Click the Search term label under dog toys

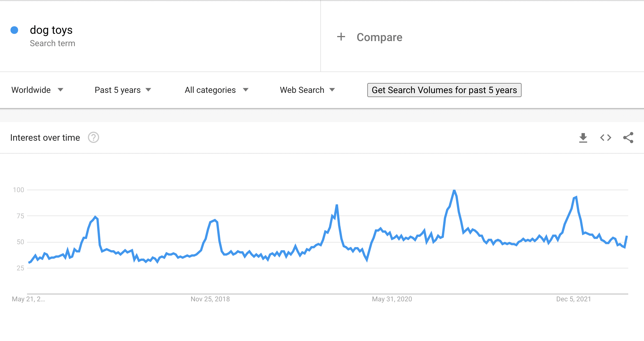(x=52, y=43)
